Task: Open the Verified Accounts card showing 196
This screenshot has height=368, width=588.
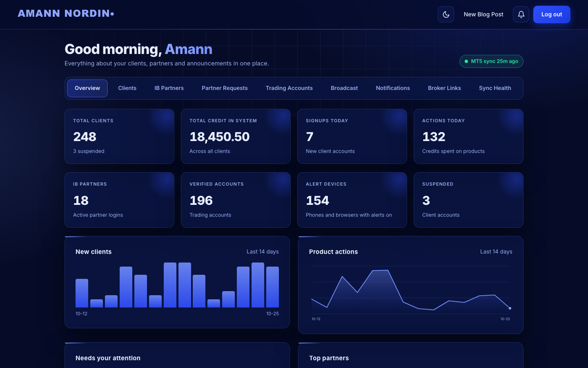Action: [x=236, y=200]
